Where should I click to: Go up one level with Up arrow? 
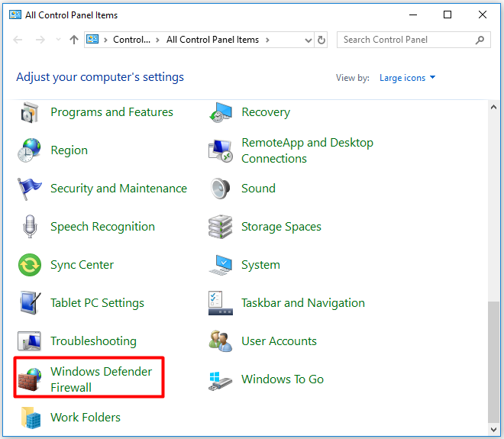(x=73, y=40)
